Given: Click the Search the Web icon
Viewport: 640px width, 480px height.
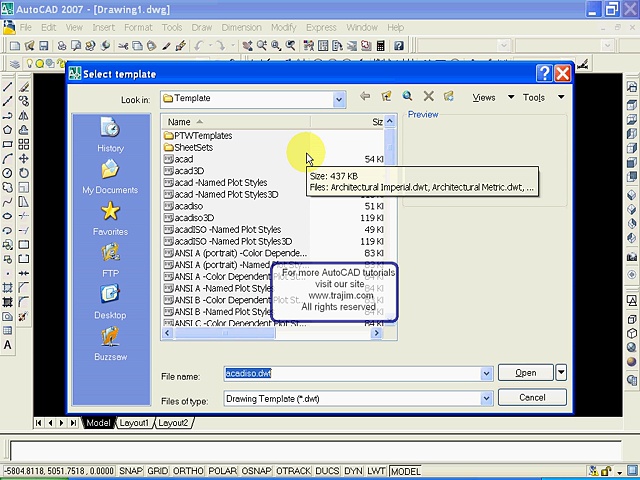Looking at the screenshot, I should click(x=407, y=97).
